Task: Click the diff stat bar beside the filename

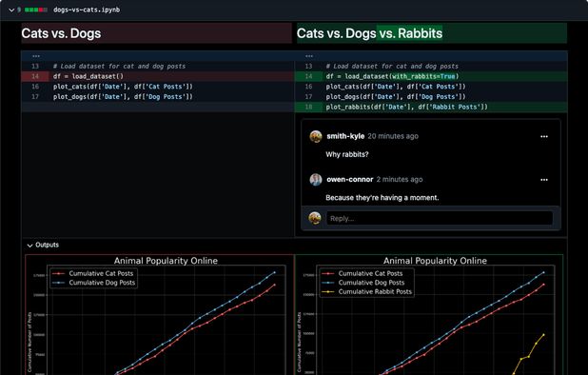Action: pos(36,10)
